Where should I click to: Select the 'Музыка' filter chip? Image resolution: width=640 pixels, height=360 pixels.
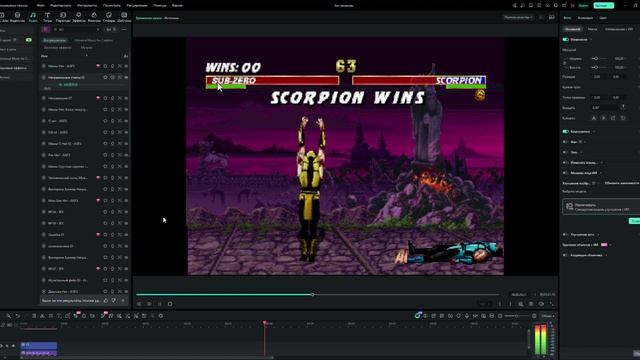pyautogui.click(x=87, y=48)
